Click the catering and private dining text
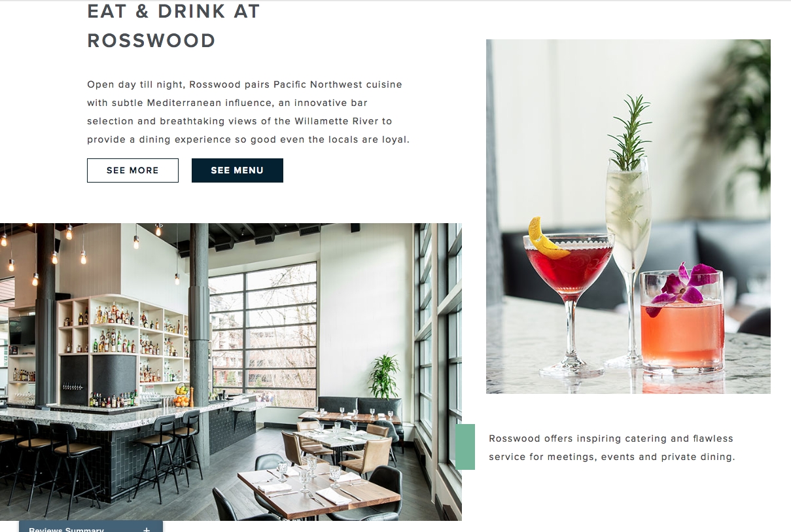791x532 pixels. (x=612, y=448)
